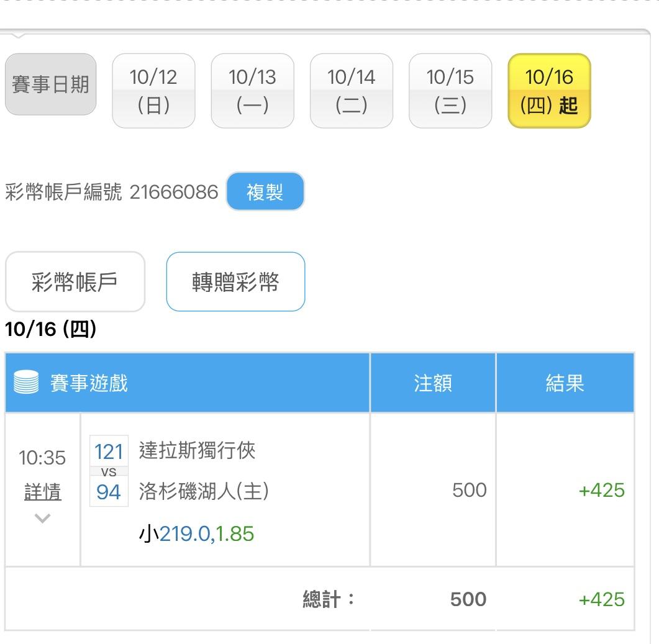Click the 賽事遊戲 column header
This screenshot has width=659, height=644.
[x=89, y=383]
